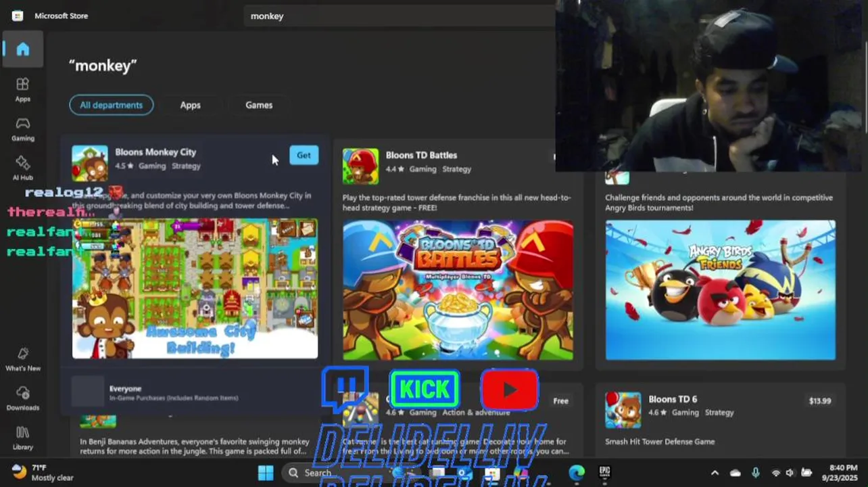
Task: Click the monkey search input field
Action: [399, 16]
